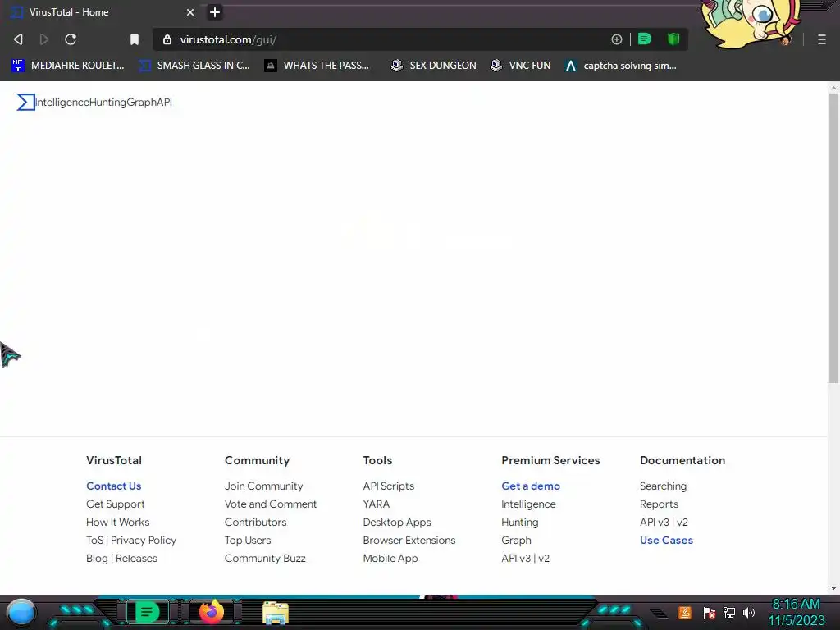Open Vote and Comment link

click(271, 504)
